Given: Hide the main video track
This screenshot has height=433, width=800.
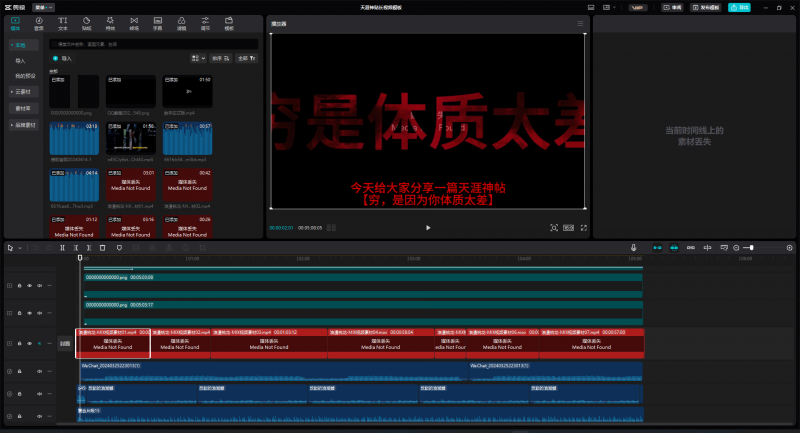Looking at the screenshot, I should point(29,343).
